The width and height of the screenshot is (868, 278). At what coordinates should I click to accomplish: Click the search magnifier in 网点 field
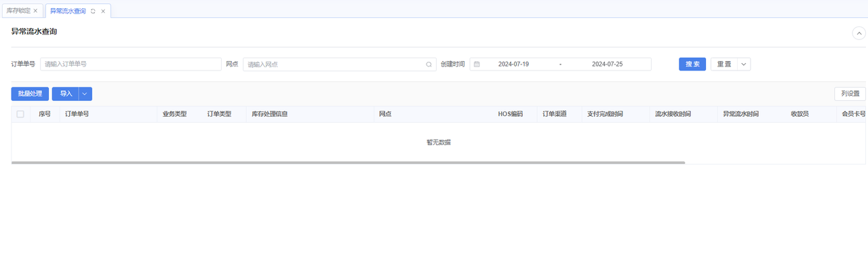click(429, 64)
